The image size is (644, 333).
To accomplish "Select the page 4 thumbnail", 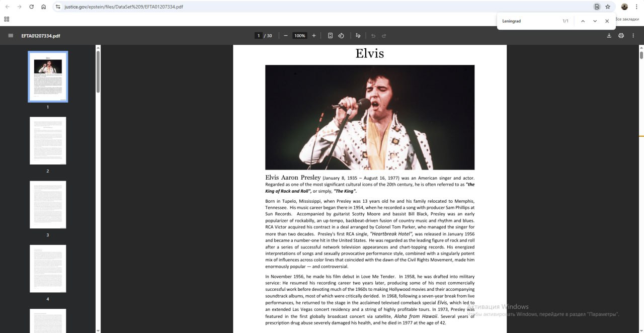I will coord(48,269).
